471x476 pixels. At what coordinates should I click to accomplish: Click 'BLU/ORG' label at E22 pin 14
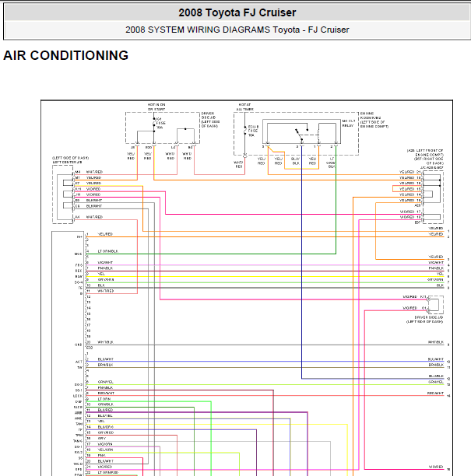105,427
